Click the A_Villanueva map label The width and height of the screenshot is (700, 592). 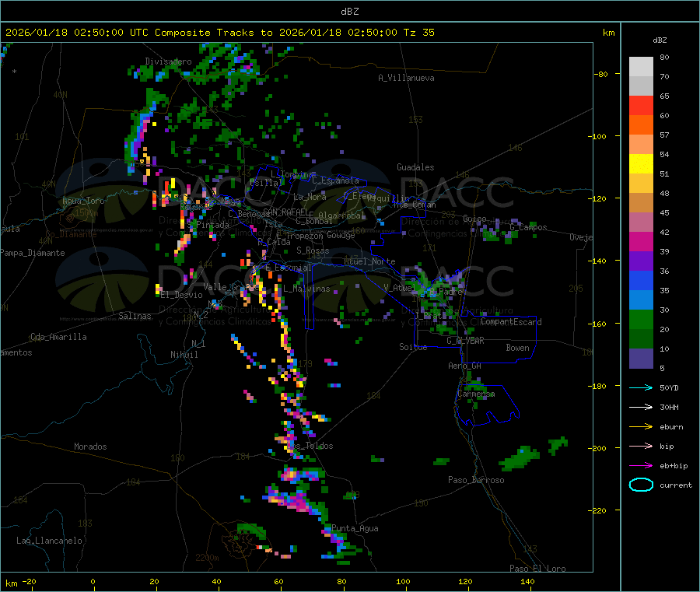pyautogui.click(x=406, y=78)
